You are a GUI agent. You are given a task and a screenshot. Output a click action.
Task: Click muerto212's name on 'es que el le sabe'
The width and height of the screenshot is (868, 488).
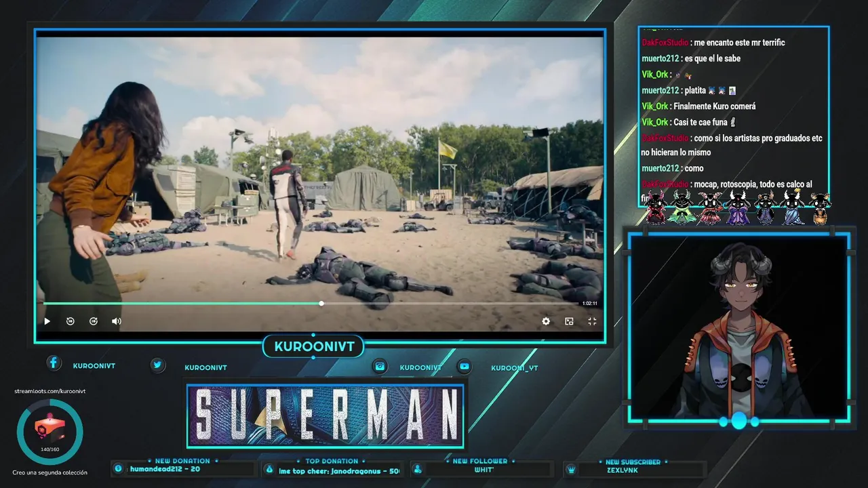click(660, 59)
